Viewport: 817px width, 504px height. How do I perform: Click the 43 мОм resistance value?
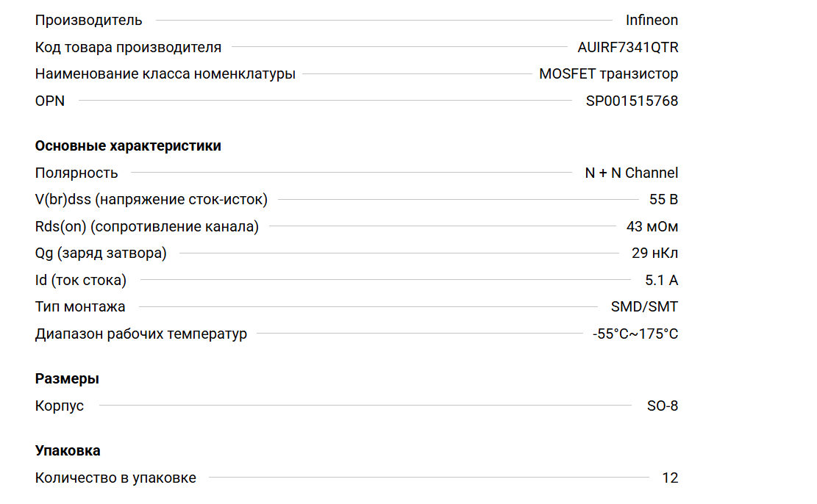652,226
